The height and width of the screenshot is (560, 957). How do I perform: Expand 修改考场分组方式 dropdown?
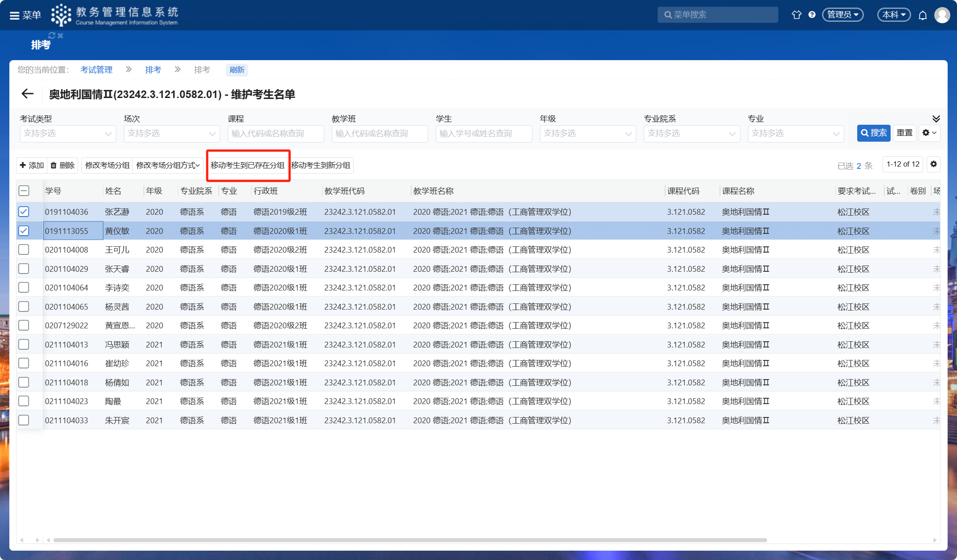(x=168, y=165)
